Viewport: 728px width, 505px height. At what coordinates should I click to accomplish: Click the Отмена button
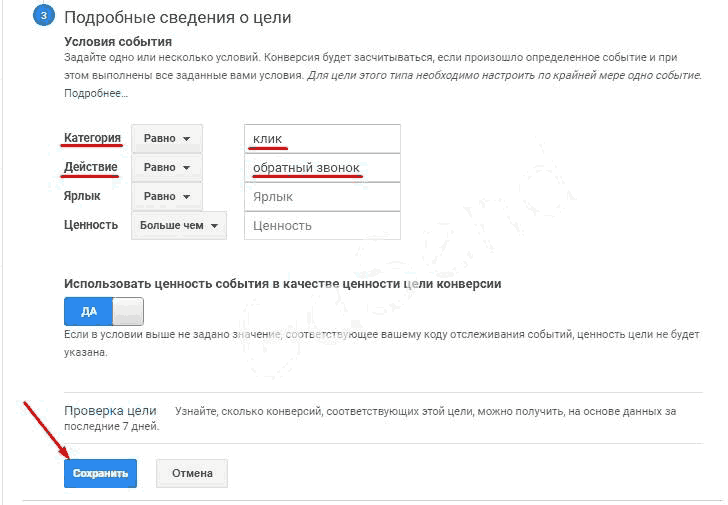pyautogui.click(x=192, y=473)
